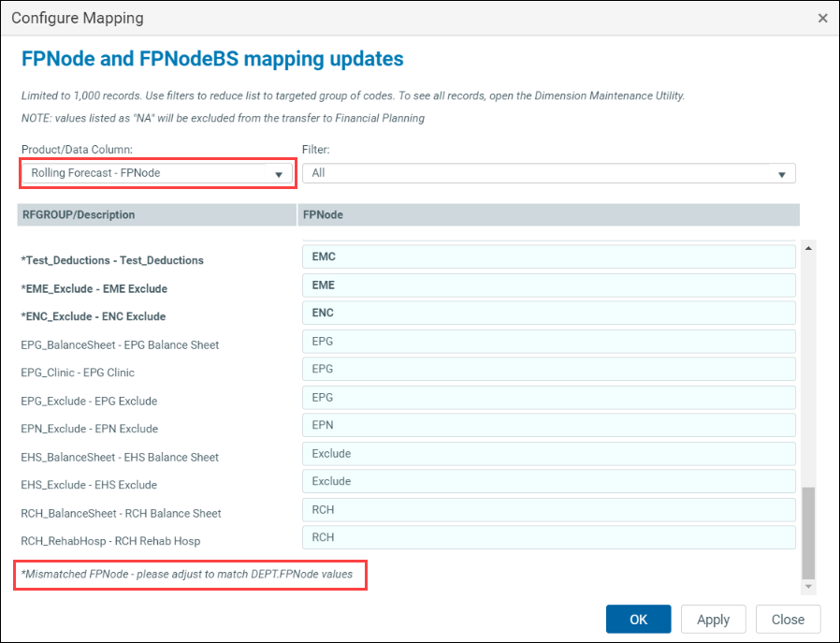Viewport: 840px width, 643px height.
Task: Edit FPNode for RCH_BalanceSheet row
Action: [549, 510]
